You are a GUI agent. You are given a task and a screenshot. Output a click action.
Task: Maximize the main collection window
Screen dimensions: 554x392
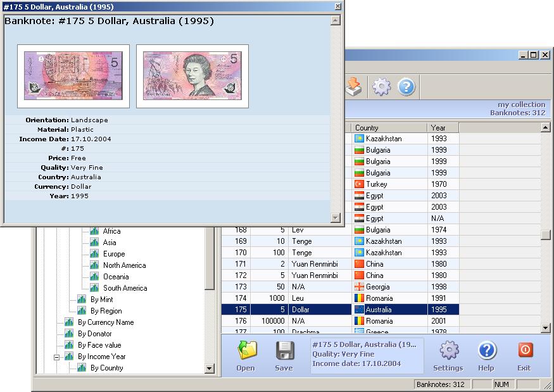(534, 55)
